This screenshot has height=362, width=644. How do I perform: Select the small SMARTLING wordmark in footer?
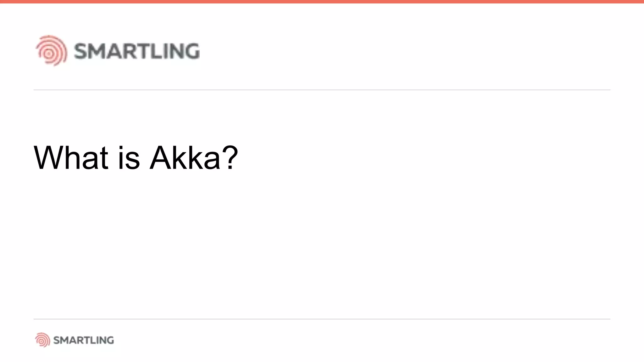(x=84, y=340)
